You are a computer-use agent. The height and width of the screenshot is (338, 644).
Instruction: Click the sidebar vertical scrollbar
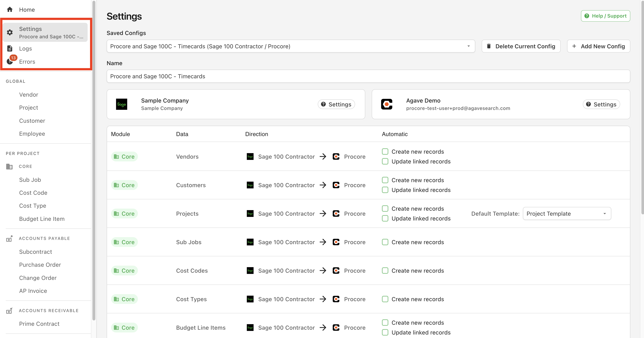tap(94, 160)
